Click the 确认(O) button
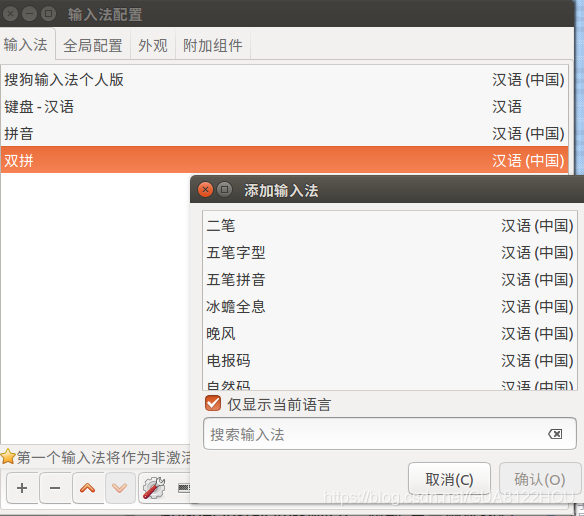 (x=540, y=479)
